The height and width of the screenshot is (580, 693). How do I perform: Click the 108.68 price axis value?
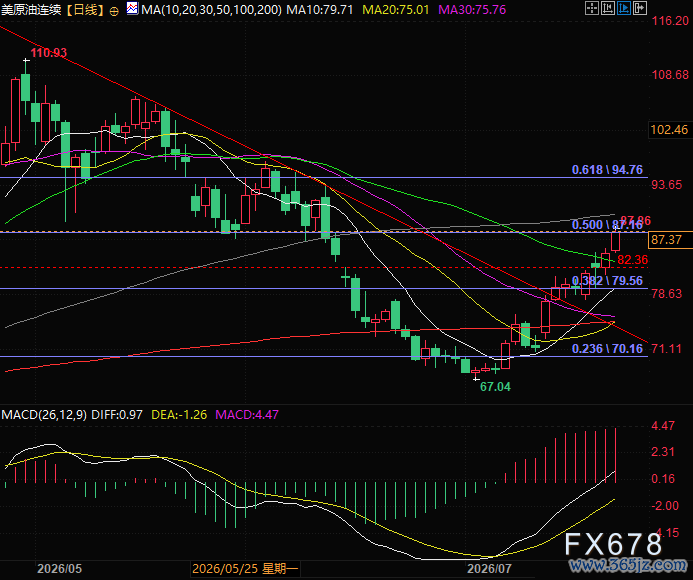pos(670,75)
